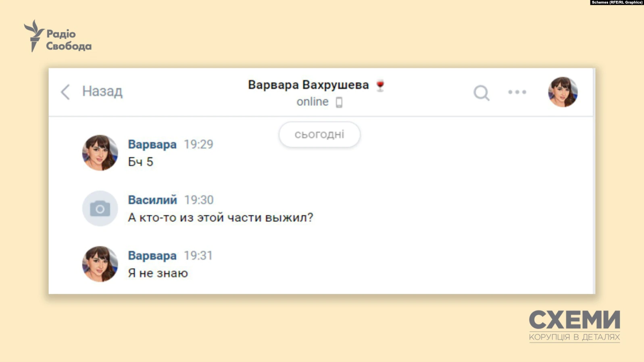Open search in the conversation
Screen dimensions: 644x362
click(x=481, y=93)
